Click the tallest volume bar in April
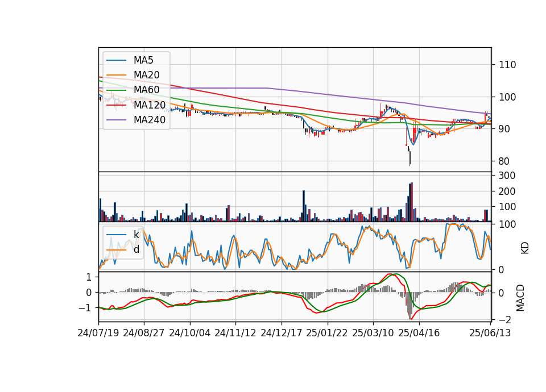Screen dimensions: 546x392 pyautogui.click(x=412, y=202)
